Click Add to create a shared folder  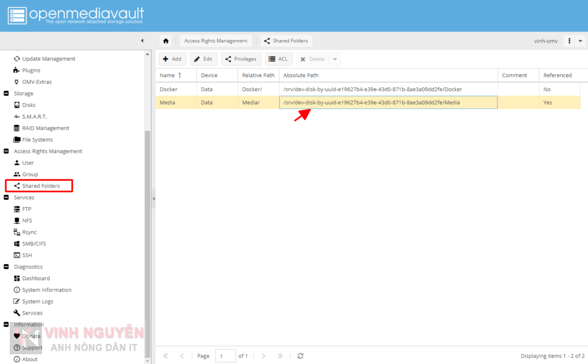click(x=172, y=59)
